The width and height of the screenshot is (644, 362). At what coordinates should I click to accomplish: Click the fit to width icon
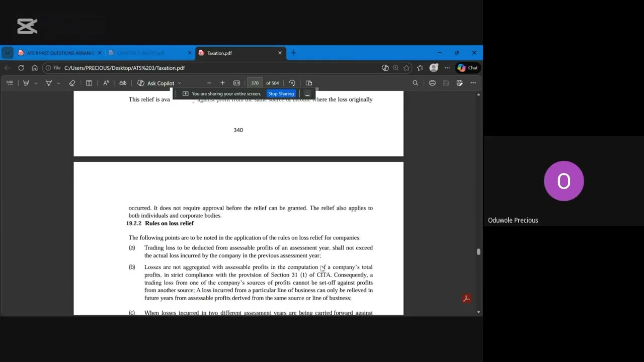pyautogui.click(x=236, y=83)
